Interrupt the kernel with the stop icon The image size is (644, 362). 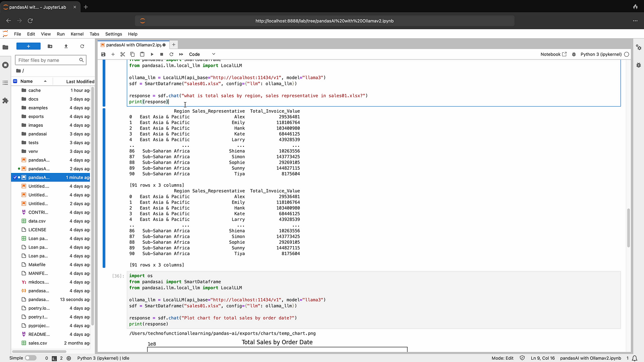[x=161, y=54]
